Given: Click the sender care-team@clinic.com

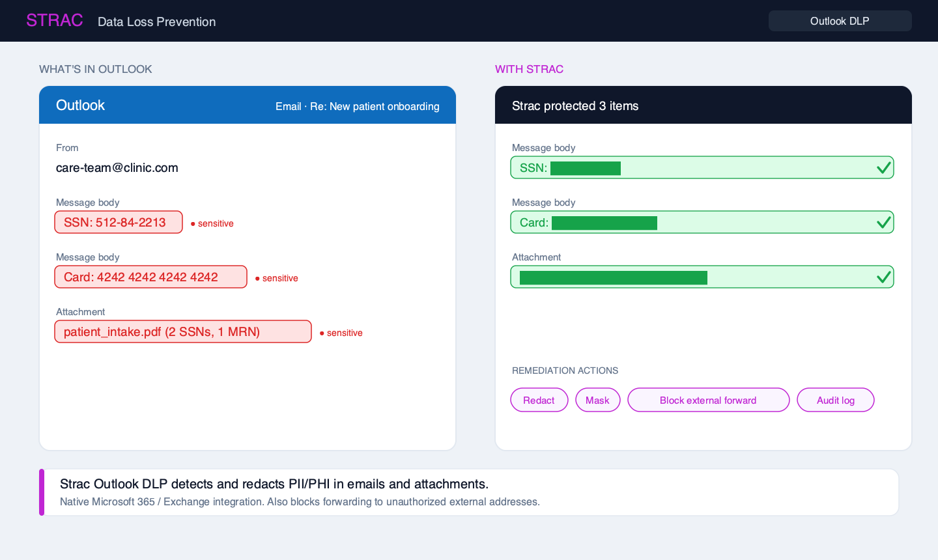Looking at the screenshot, I should click(117, 168).
